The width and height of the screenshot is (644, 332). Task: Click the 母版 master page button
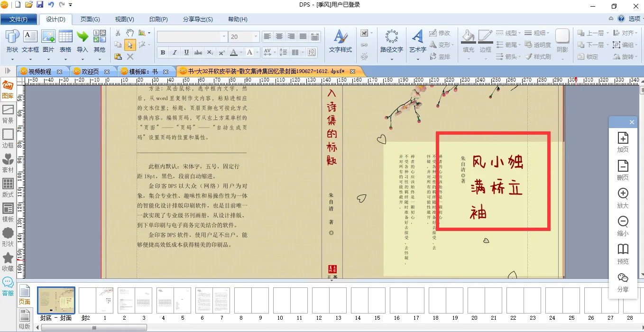click(24, 319)
